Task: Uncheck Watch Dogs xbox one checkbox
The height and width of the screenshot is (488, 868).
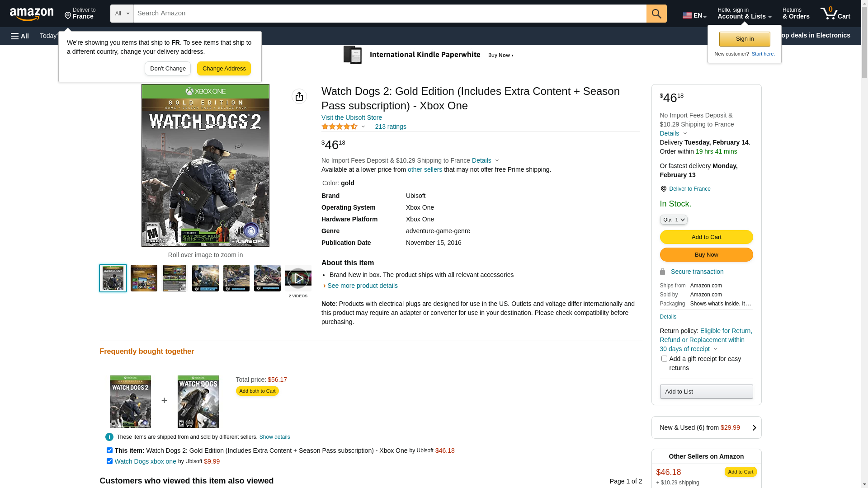Action: (109, 461)
